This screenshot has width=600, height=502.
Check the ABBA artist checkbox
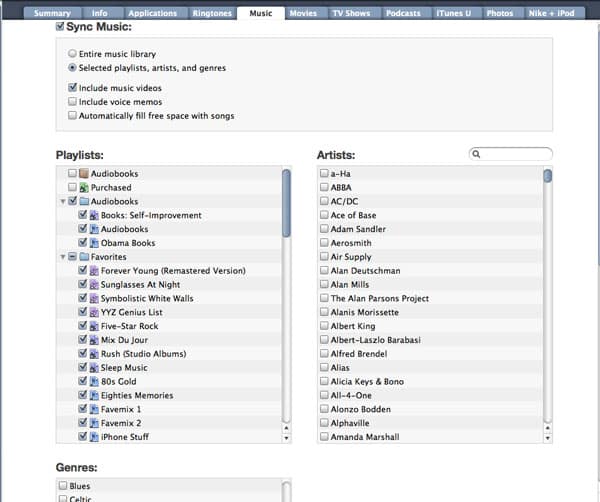324,187
